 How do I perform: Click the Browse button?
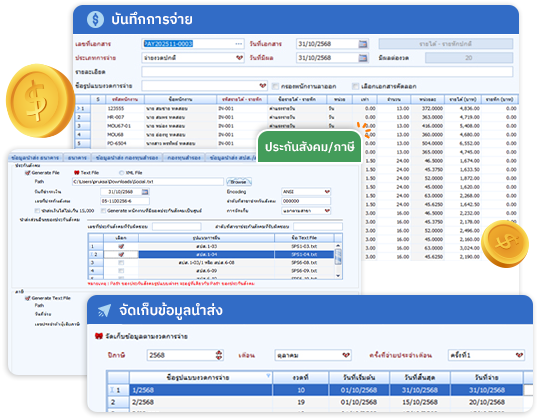tap(239, 182)
